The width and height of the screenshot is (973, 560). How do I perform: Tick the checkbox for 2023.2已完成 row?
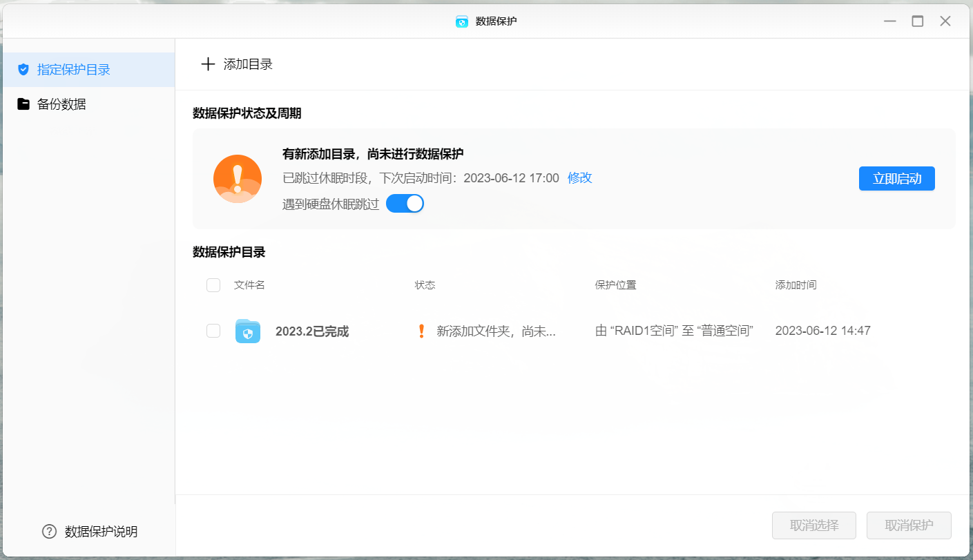tap(213, 331)
